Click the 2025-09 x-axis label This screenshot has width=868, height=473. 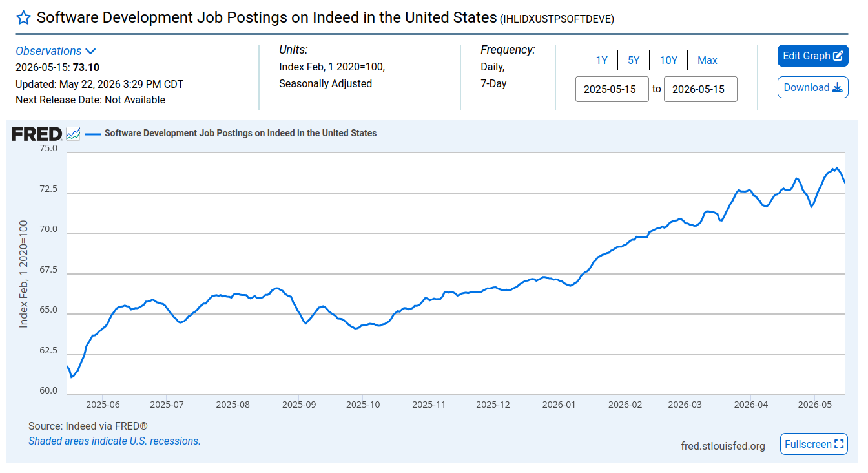coord(299,405)
